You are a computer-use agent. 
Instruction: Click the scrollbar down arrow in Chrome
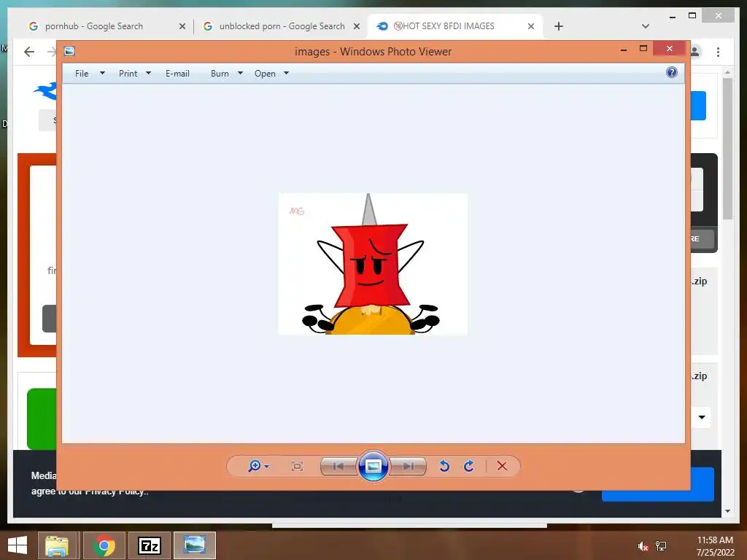[x=727, y=511]
